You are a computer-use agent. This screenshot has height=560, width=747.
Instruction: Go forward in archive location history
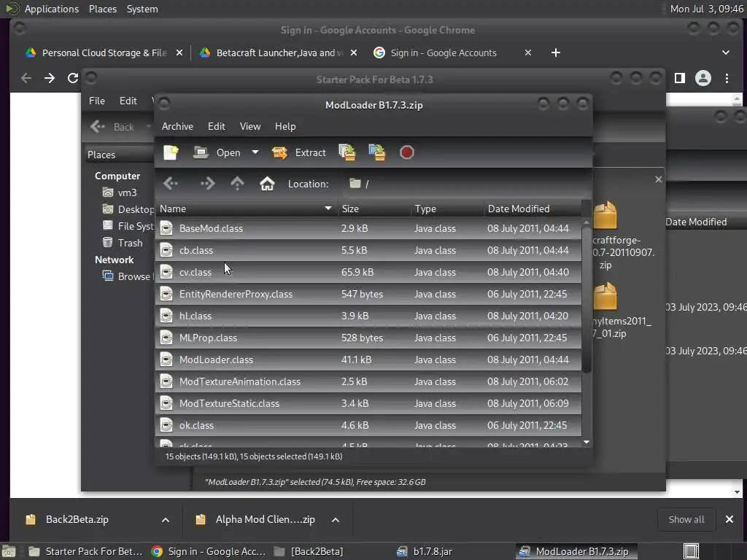coord(207,183)
